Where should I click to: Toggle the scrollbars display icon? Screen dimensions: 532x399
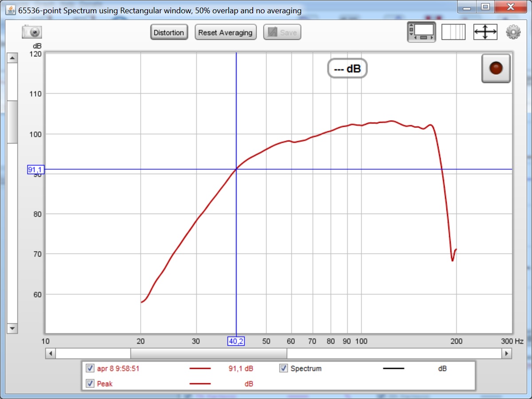(421, 32)
